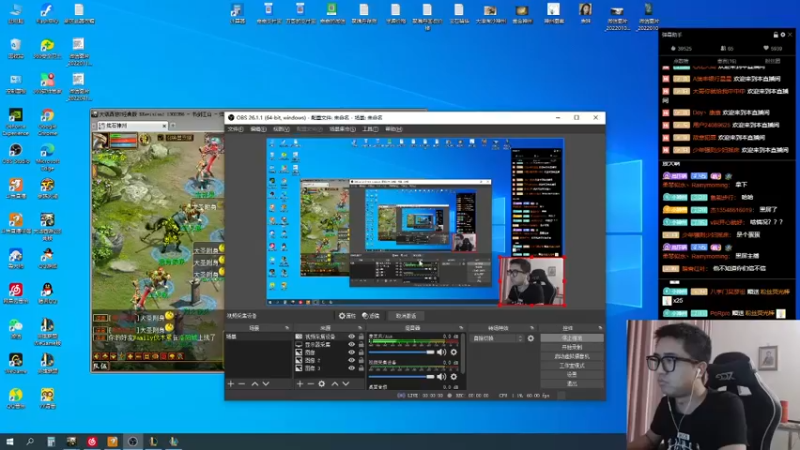Screen dimensions: 800x450
Task: Move selected source up in Sources list
Action: click(x=335, y=383)
